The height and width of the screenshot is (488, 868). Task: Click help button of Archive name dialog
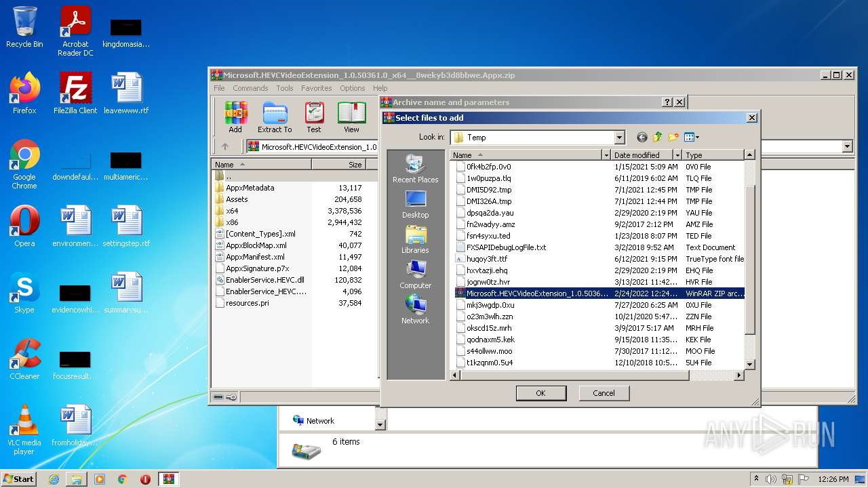[667, 102]
